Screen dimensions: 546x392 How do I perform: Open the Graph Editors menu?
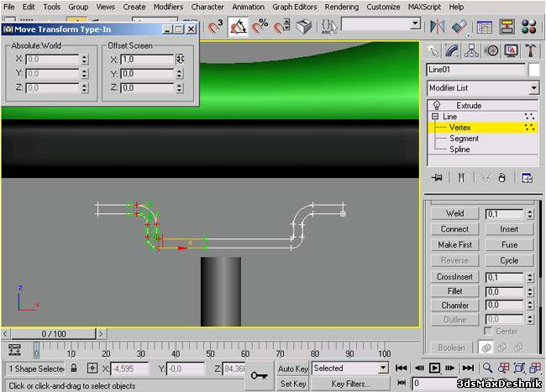295,7
